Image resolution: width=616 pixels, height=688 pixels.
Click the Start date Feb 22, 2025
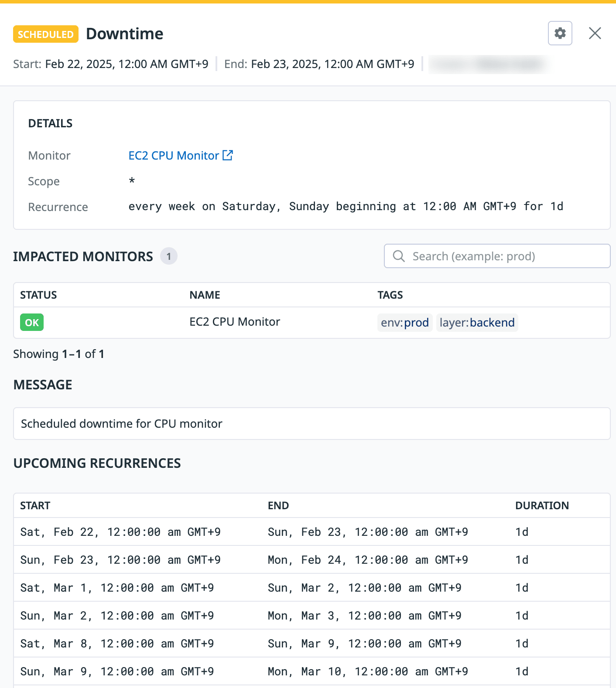127,64
